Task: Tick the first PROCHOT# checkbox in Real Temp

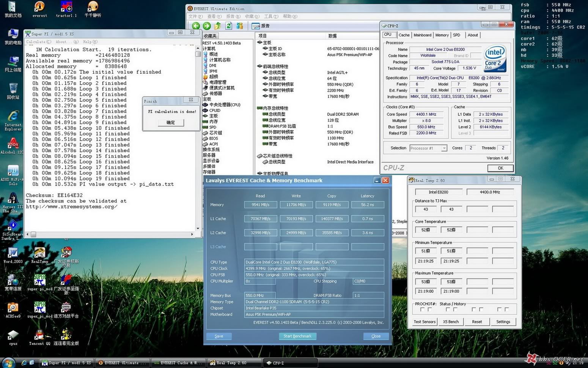Action: pyautogui.click(x=422, y=310)
